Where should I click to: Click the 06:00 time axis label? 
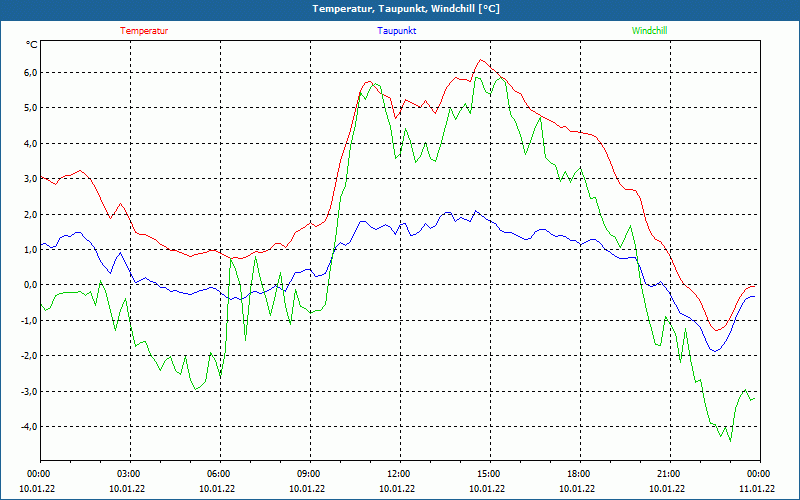[220, 474]
